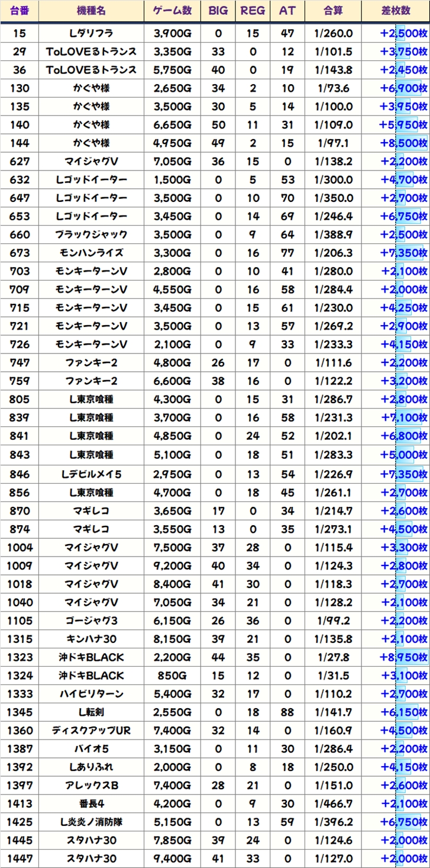This screenshot has width=430, height=868.
Task: Select Lデビルメイ5 machine name
Action: coord(91,473)
